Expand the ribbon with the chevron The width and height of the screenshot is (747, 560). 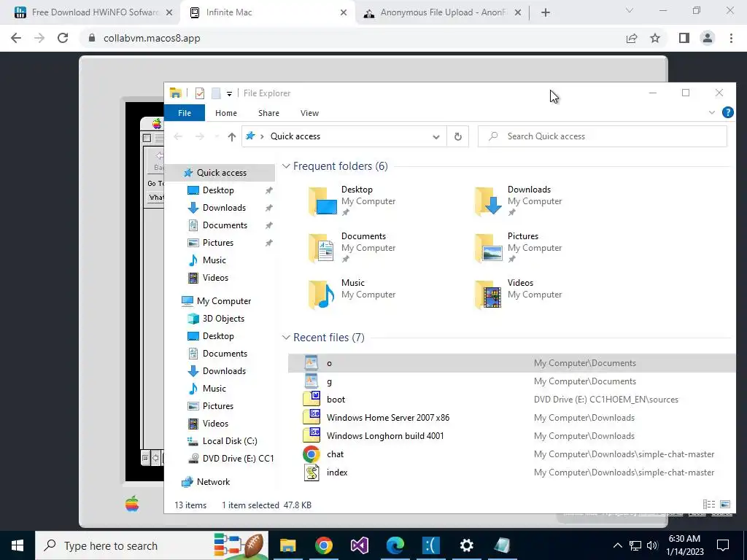[712, 112]
